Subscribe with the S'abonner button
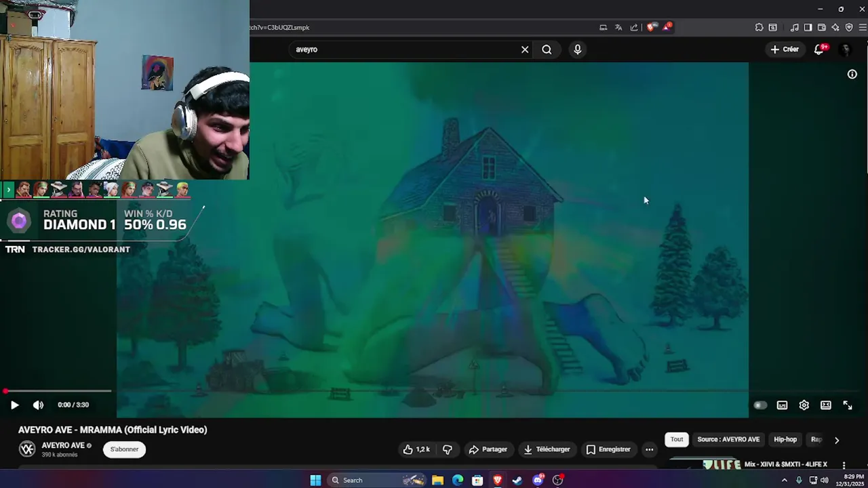Screen dimensions: 868x488 click(x=125, y=449)
